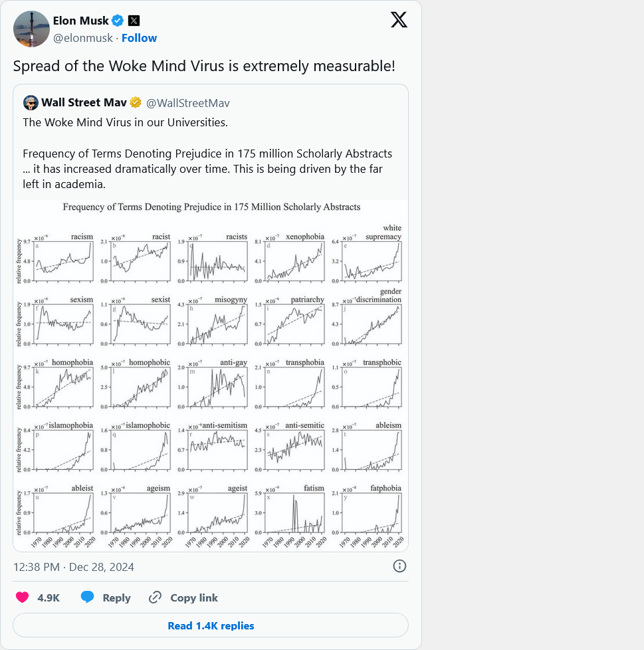
Task: Open the info circle icon on the tweet
Action: pyautogui.click(x=399, y=566)
